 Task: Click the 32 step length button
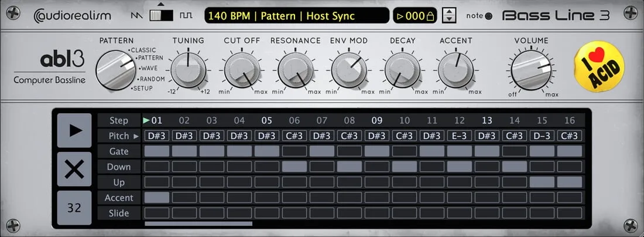(x=74, y=207)
